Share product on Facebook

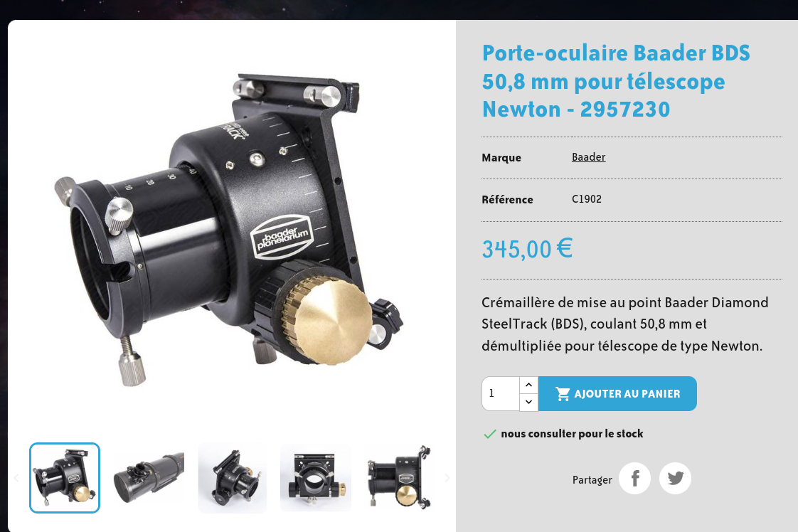point(634,478)
